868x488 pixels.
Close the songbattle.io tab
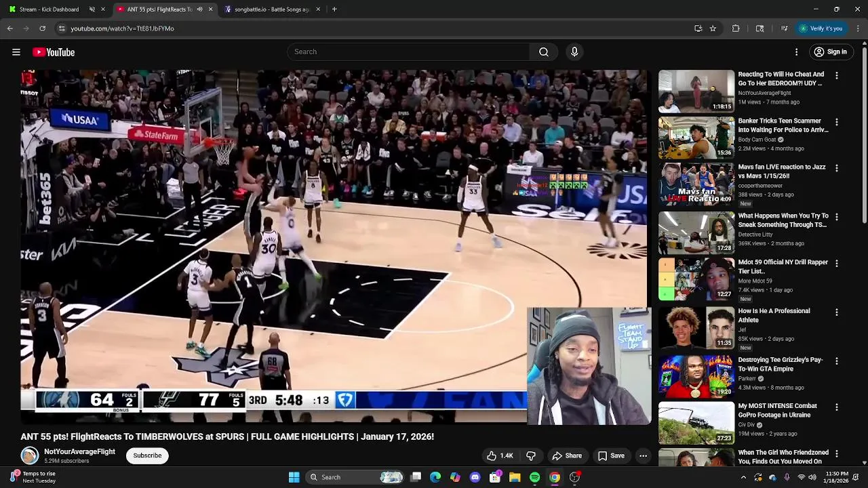click(317, 9)
